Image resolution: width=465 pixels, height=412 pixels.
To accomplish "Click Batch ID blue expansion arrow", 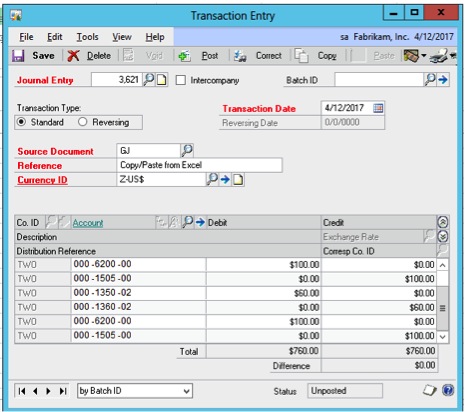I will click(x=443, y=80).
